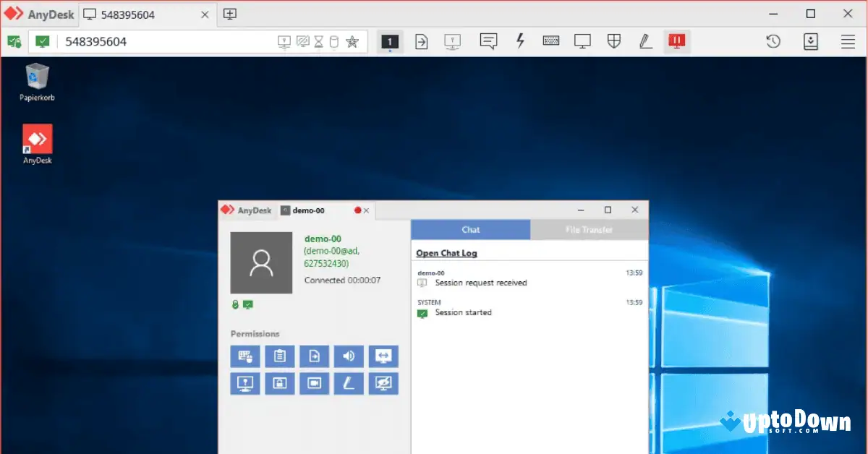Open display settings with monitor icon
The width and height of the screenshot is (868, 454).
tap(582, 41)
